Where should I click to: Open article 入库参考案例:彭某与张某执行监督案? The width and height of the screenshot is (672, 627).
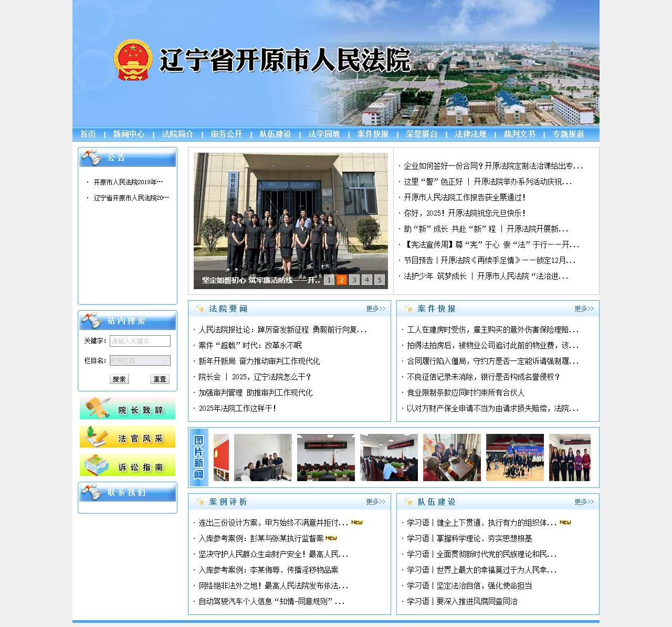click(261, 538)
